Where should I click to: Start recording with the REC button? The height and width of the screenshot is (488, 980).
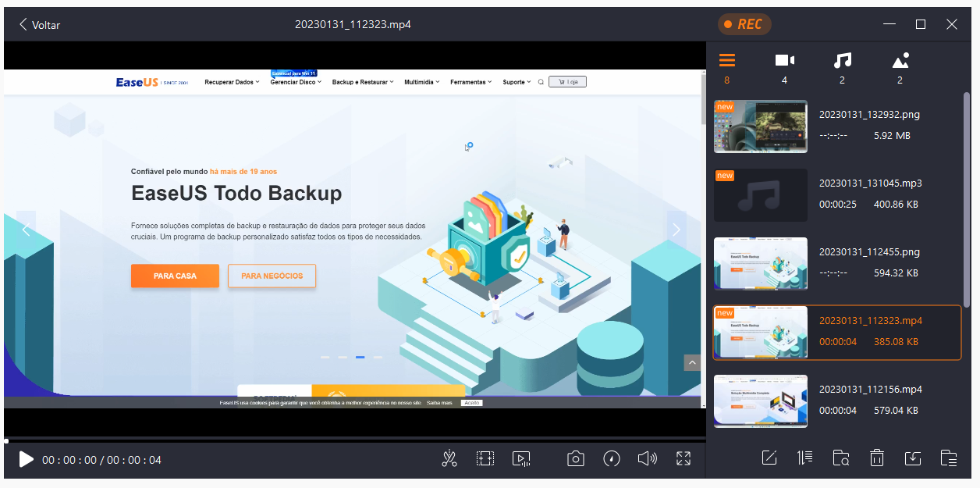pyautogui.click(x=744, y=24)
